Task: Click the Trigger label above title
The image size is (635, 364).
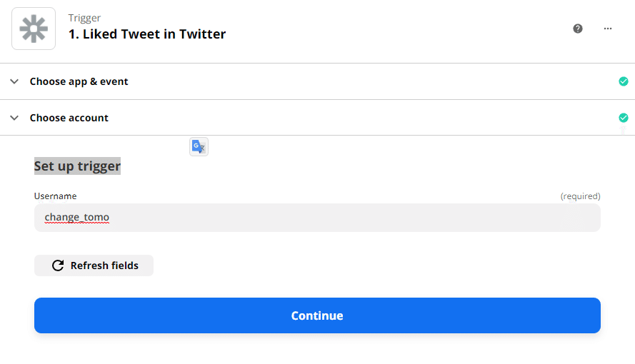Action: pyautogui.click(x=84, y=18)
